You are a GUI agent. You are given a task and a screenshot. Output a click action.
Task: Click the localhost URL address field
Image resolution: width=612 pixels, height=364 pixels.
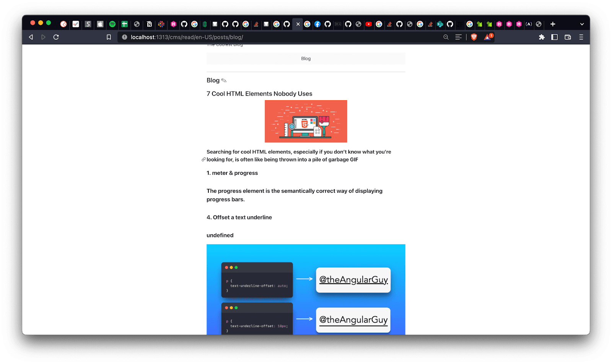click(x=268, y=37)
